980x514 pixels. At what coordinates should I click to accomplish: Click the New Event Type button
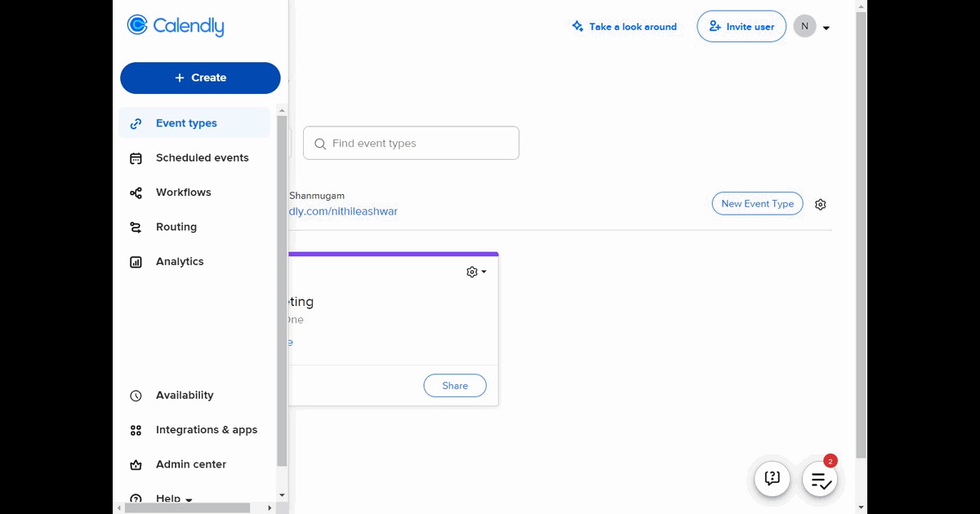click(x=757, y=204)
